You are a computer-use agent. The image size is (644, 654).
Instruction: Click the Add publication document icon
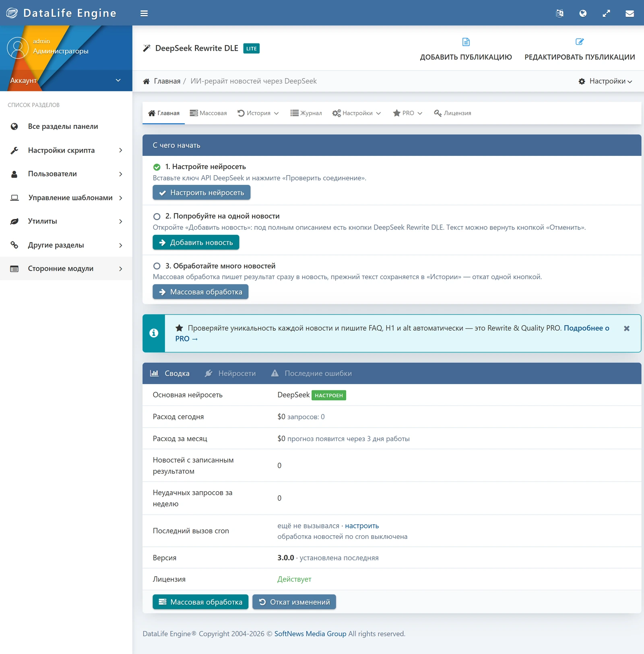pos(466,42)
